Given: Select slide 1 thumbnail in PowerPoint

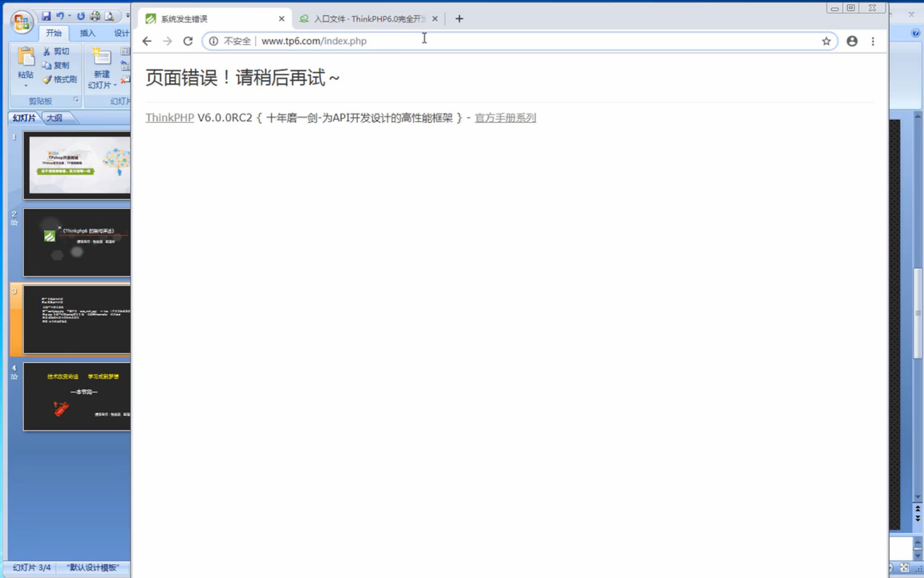Looking at the screenshot, I should [x=77, y=165].
